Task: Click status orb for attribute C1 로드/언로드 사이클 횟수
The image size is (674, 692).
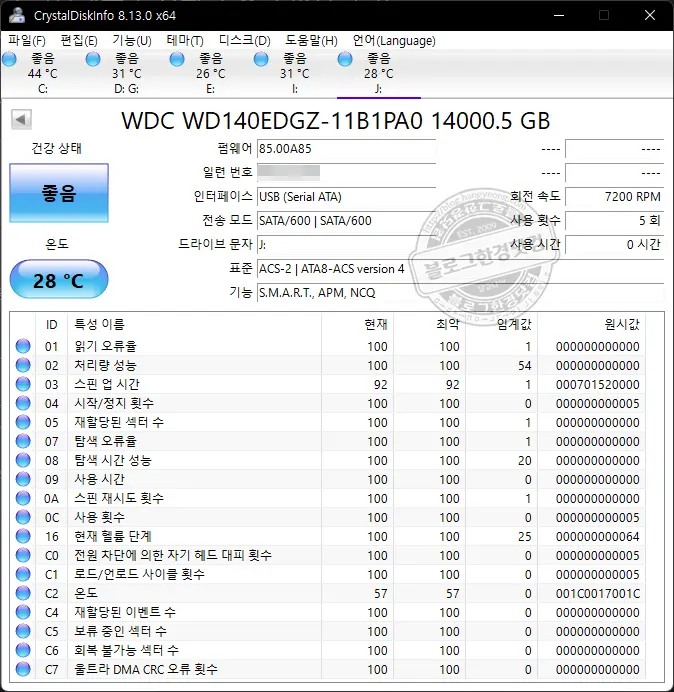Action: (x=23, y=574)
